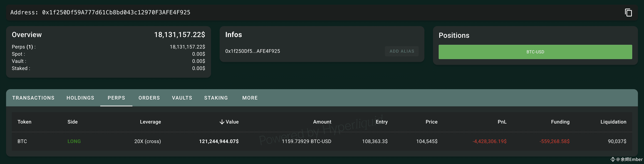Switch to the TRANSACTIONS tab
Image resolution: width=644 pixels, height=164 pixels.
point(33,98)
